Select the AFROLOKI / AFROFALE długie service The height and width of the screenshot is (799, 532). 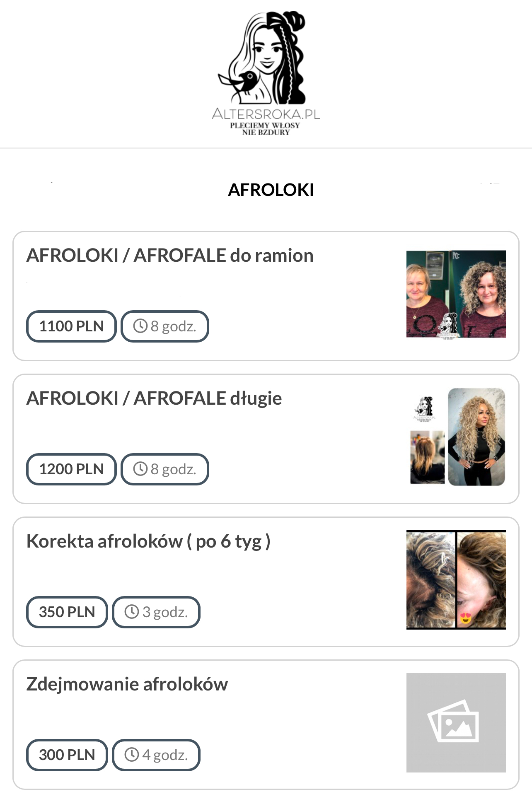pyautogui.click(x=154, y=398)
